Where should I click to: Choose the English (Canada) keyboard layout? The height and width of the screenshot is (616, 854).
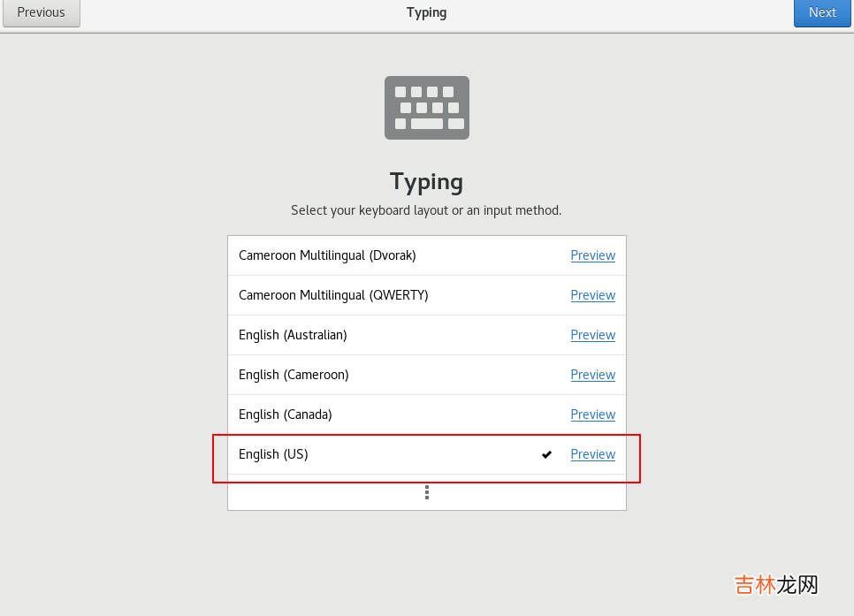[286, 414]
